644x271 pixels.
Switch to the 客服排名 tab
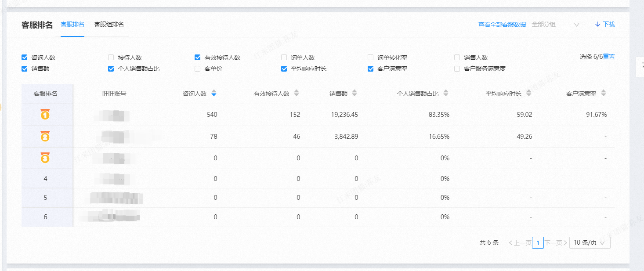pyautogui.click(x=72, y=24)
